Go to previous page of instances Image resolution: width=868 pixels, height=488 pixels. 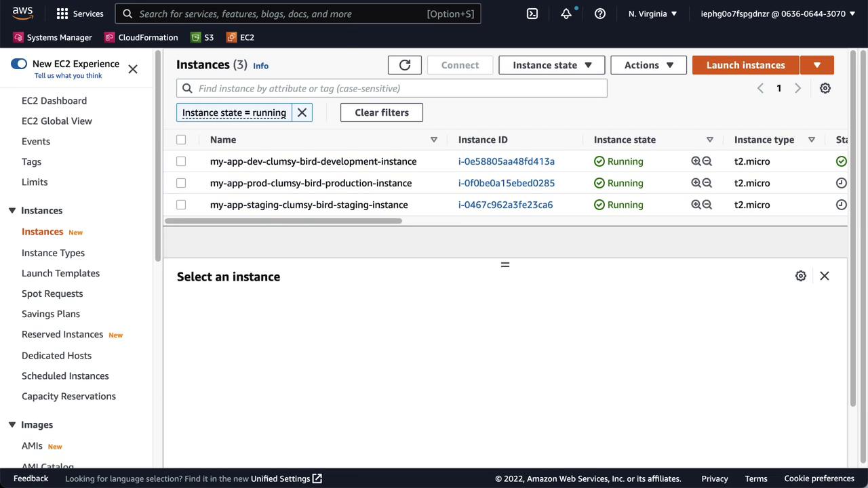pyautogui.click(x=760, y=88)
